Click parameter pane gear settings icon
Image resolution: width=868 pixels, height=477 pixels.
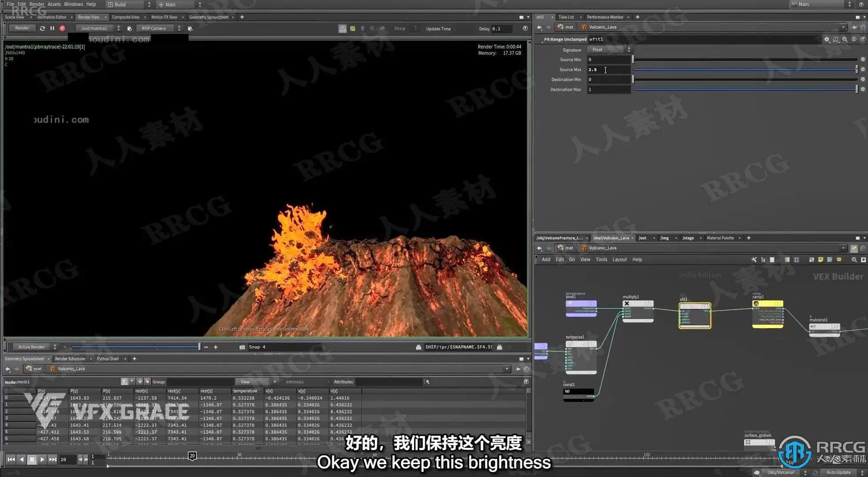point(826,39)
